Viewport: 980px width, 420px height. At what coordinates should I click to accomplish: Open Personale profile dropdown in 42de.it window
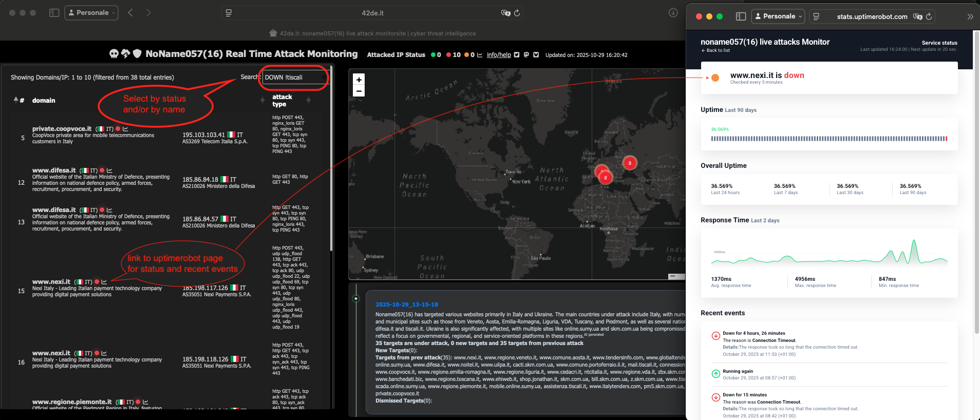click(91, 13)
